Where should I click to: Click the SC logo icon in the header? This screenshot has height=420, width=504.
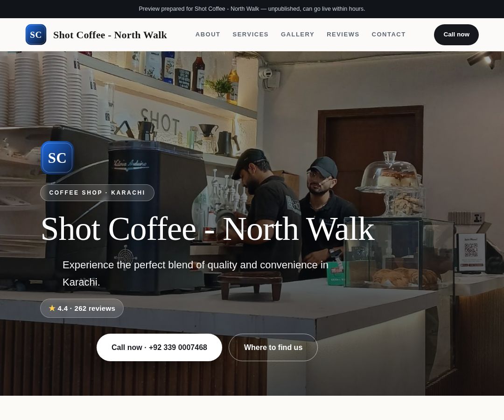point(35,35)
